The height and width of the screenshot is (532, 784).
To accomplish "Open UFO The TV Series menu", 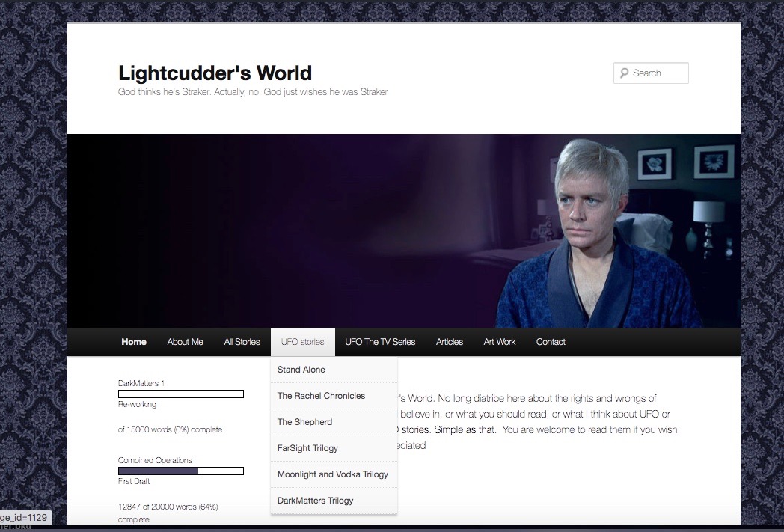I will pos(380,342).
